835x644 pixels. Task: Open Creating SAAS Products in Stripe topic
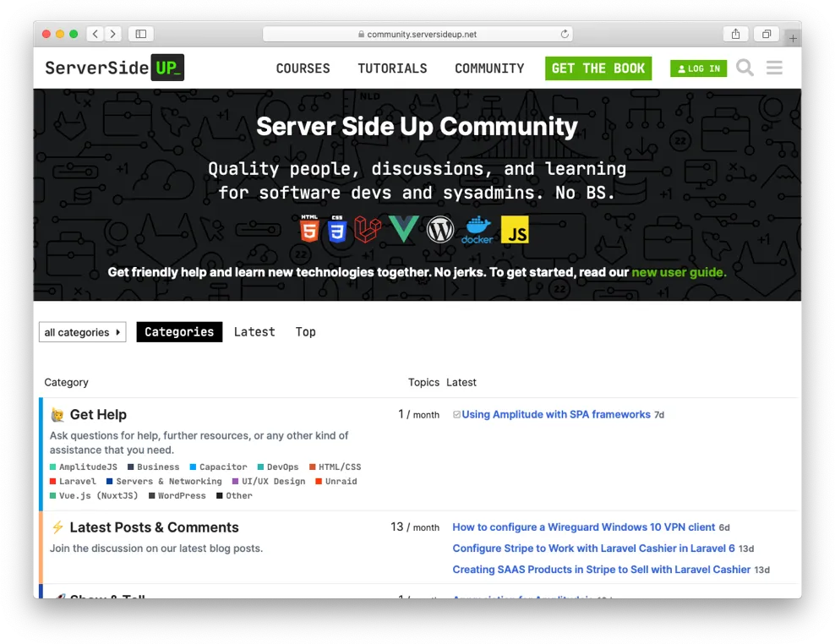point(602,570)
